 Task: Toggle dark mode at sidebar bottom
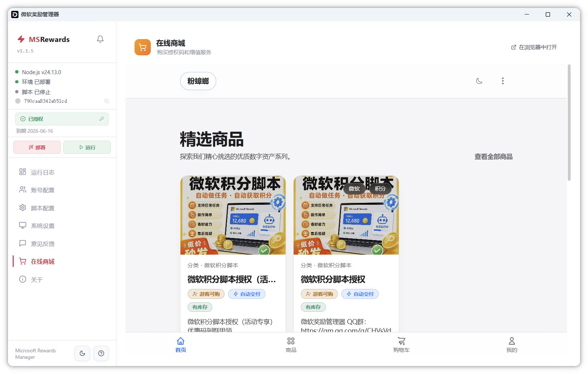coord(82,353)
